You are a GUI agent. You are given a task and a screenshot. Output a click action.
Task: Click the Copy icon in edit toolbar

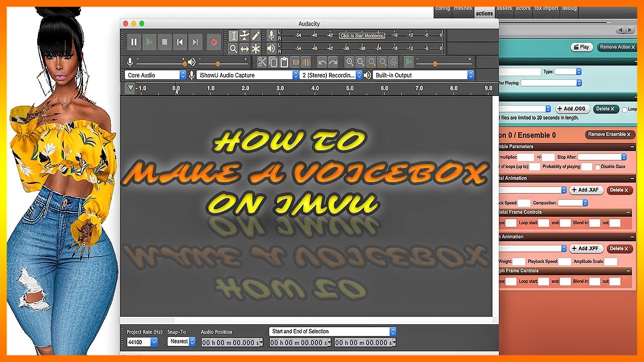(273, 62)
